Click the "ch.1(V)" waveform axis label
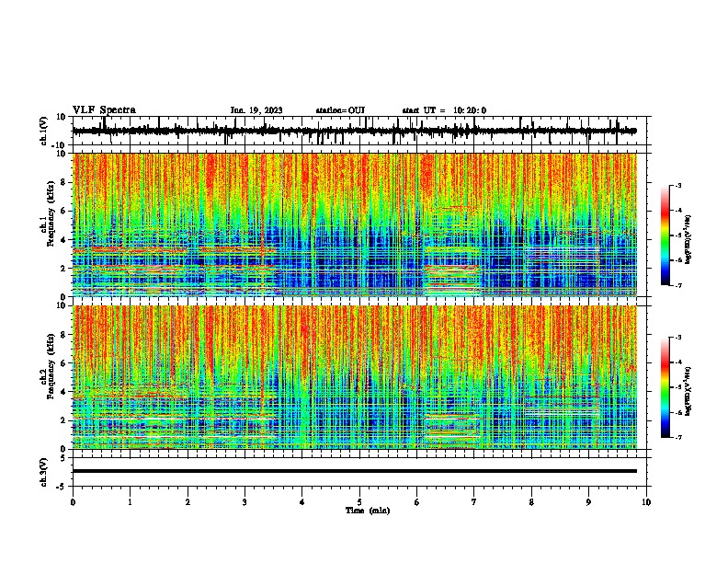 [44, 131]
